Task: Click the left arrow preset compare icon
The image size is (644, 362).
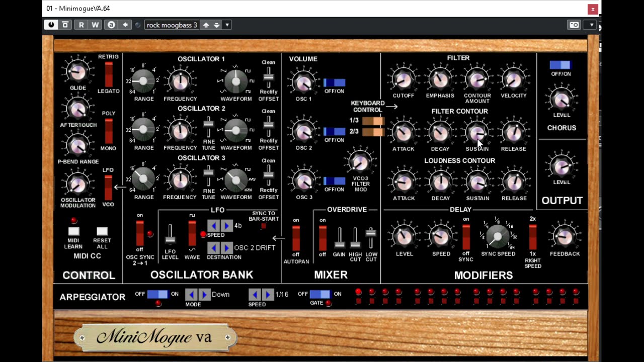Action: pos(125,25)
